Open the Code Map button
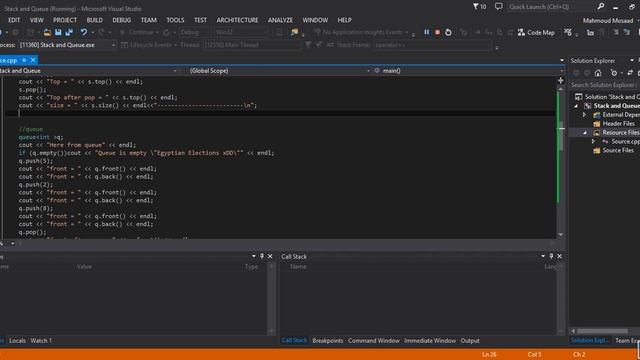Image resolution: width=640 pixels, height=360 pixels. [x=536, y=32]
